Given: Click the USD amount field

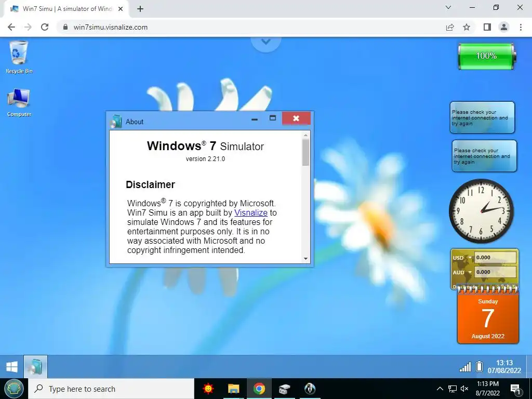Looking at the screenshot, I should click(495, 258).
